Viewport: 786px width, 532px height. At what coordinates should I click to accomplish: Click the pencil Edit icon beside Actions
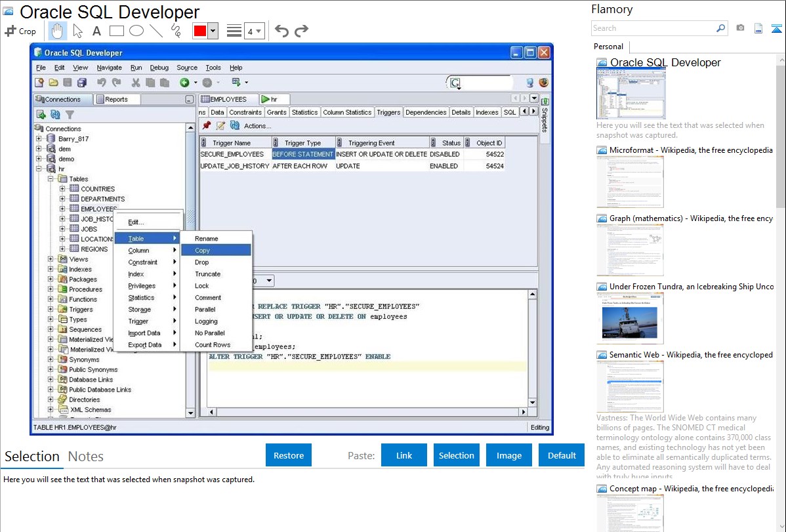coord(220,126)
